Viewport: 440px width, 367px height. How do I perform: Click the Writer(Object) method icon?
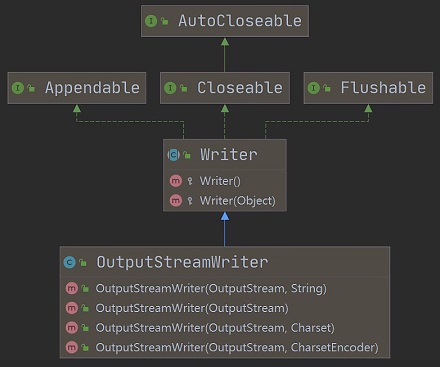[x=176, y=201]
